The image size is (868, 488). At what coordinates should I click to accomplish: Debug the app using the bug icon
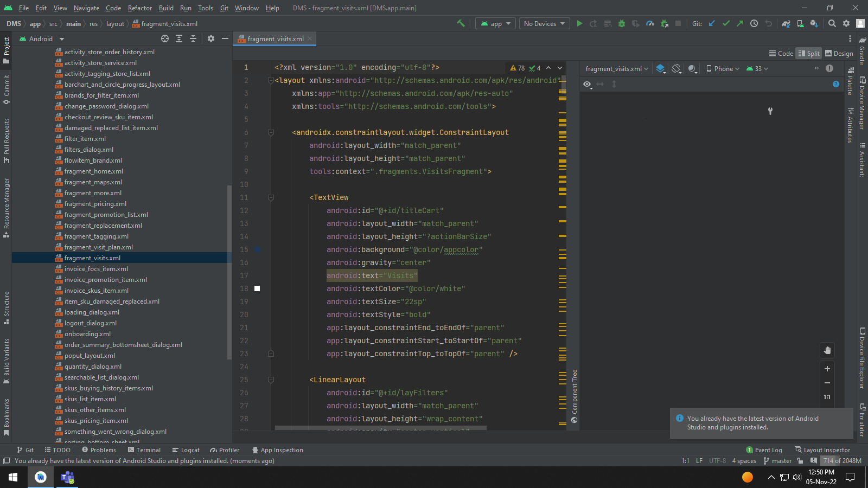621,23
